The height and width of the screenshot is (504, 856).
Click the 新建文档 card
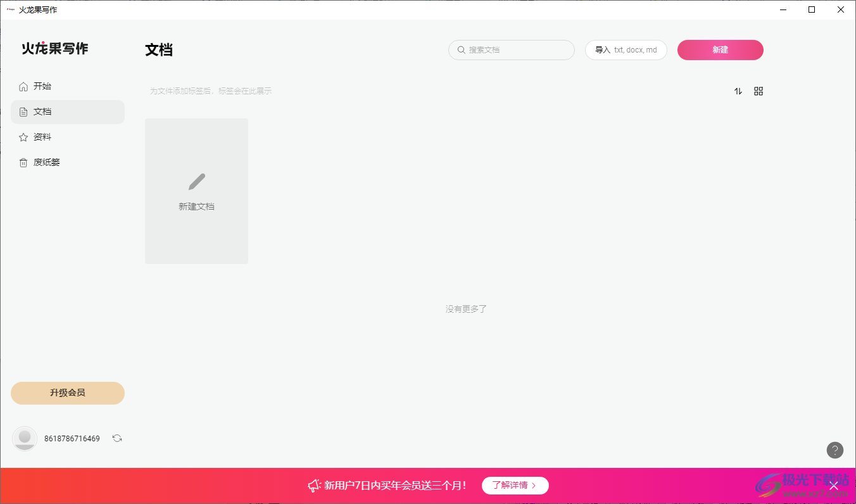click(x=197, y=191)
